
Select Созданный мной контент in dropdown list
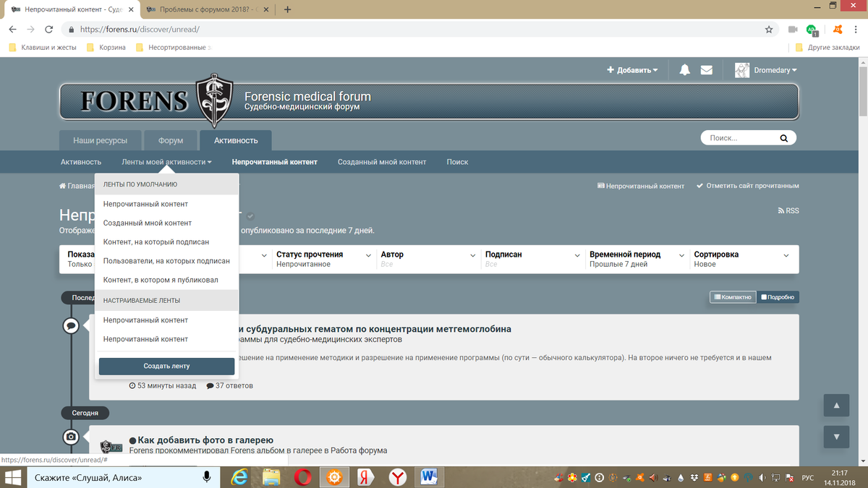pos(148,223)
